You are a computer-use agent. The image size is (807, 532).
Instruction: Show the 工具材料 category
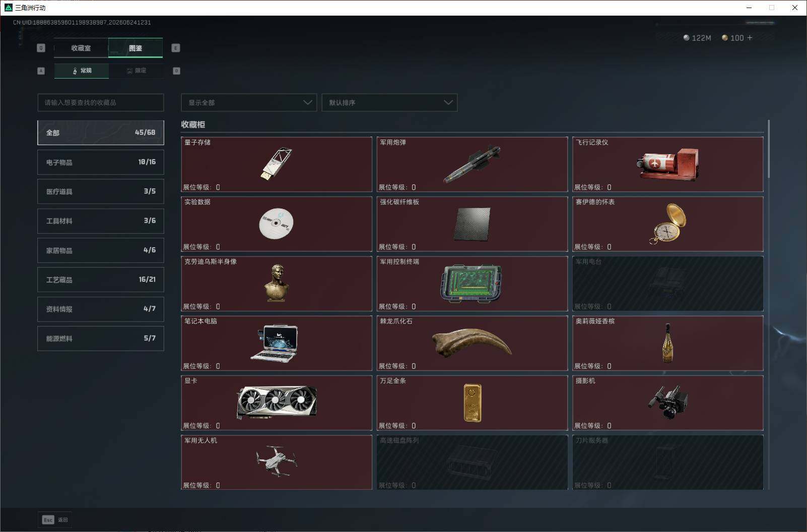tap(101, 221)
